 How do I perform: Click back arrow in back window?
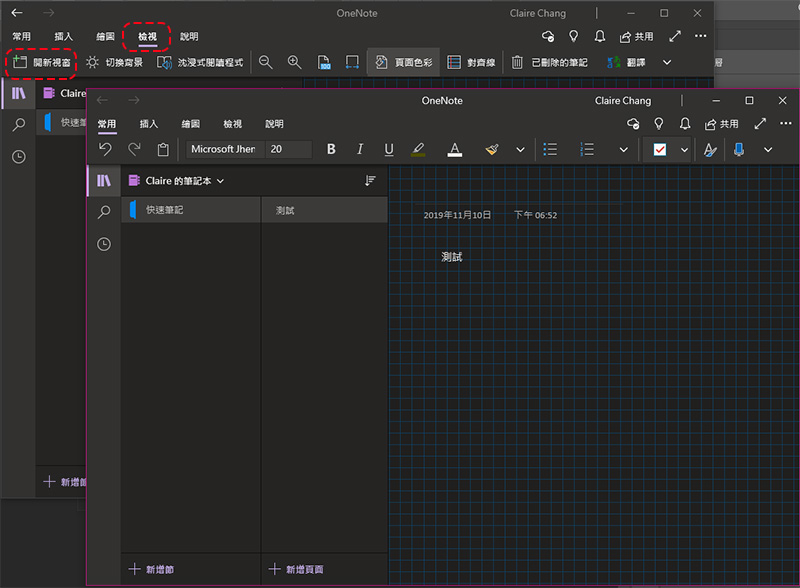point(17,13)
